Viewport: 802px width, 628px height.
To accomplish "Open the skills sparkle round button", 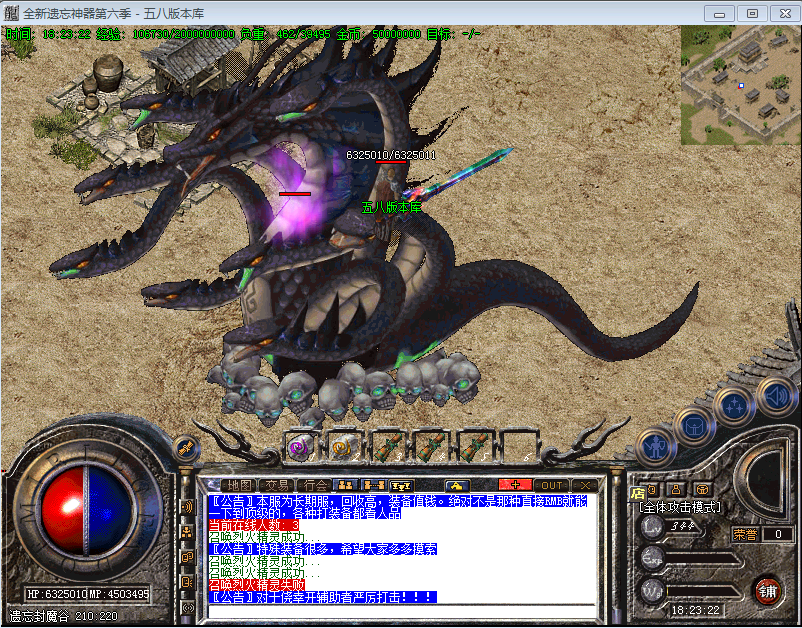I will (x=735, y=407).
